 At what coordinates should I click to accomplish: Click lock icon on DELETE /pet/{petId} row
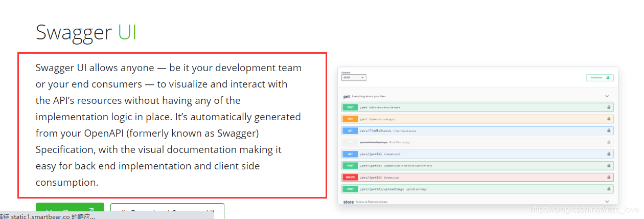pyautogui.click(x=609, y=177)
